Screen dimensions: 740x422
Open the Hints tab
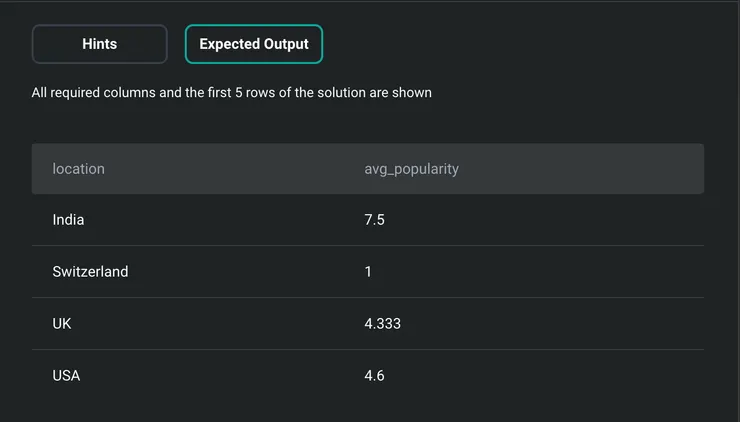coord(99,44)
